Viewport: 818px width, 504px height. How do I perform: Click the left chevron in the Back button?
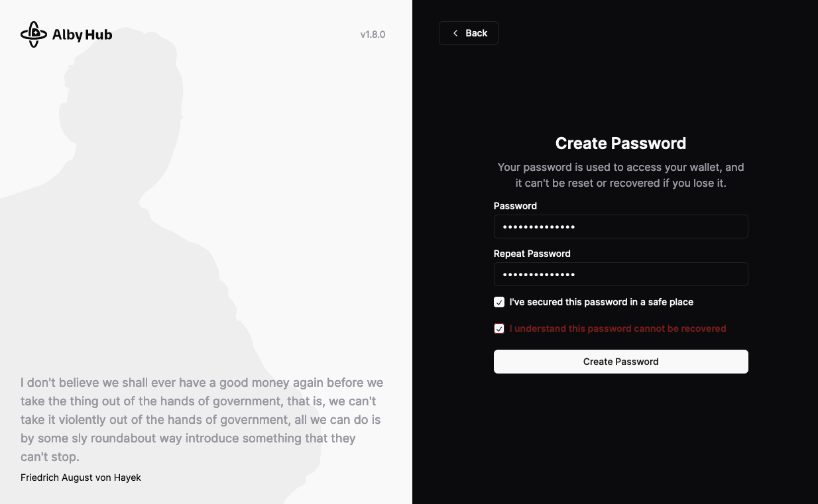pyautogui.click(x=455, y=33)
